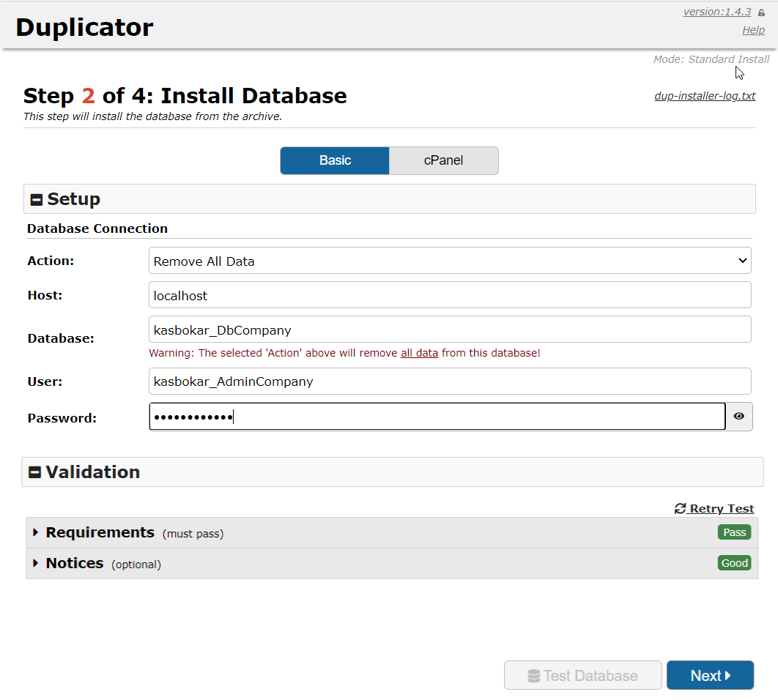Click the Validation section heading text

pyautogui.click(x=93, y=472)
